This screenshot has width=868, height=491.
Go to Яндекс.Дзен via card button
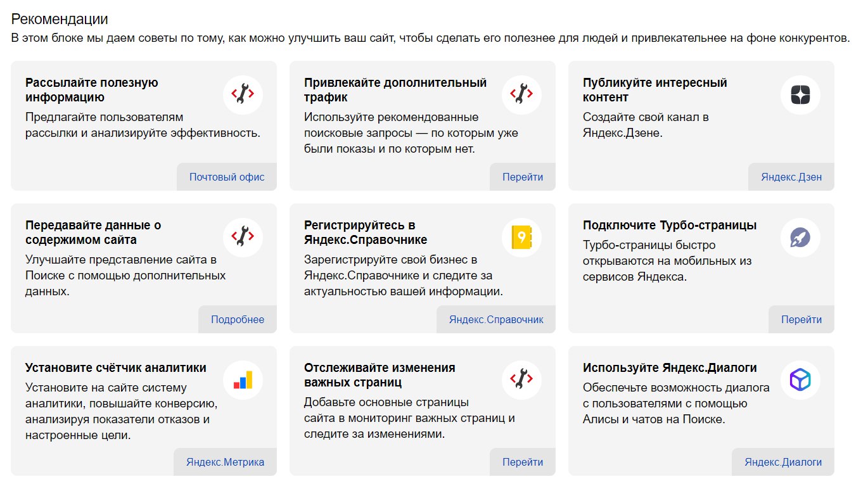coord(791,177)
